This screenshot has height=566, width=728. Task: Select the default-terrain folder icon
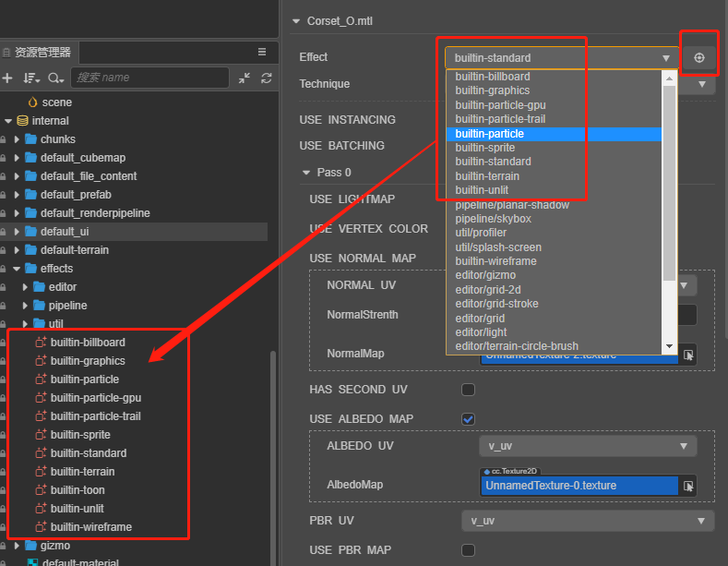click(x=30, y=250)
